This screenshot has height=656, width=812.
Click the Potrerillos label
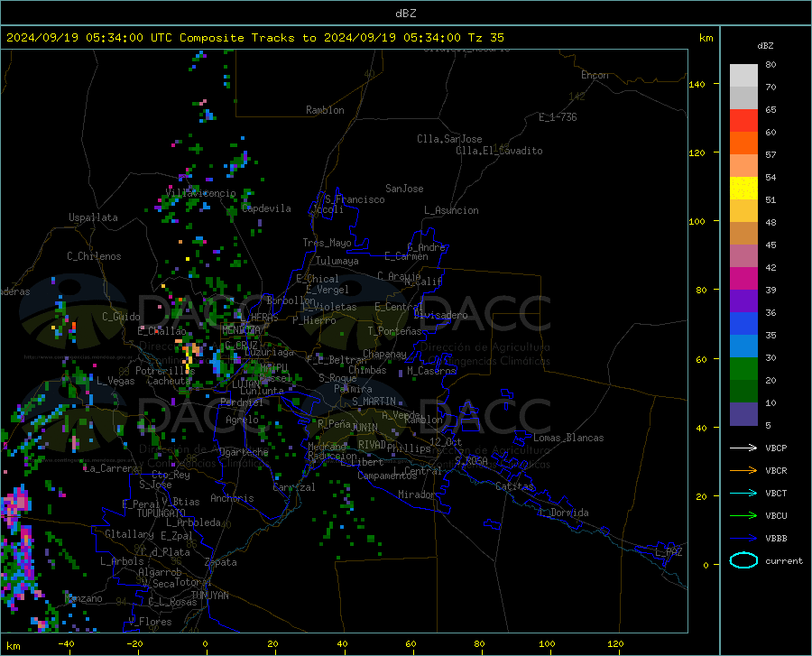click(x=165, y=371)
